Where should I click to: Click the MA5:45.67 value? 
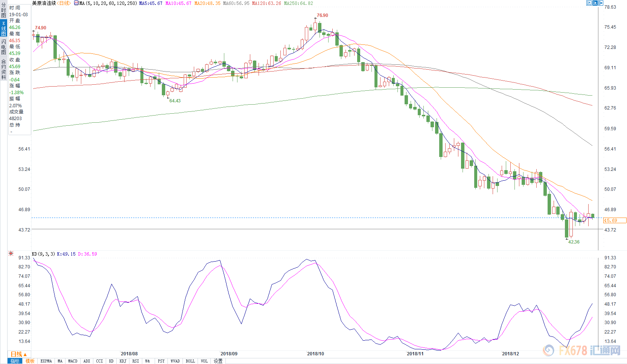point(151,3)
